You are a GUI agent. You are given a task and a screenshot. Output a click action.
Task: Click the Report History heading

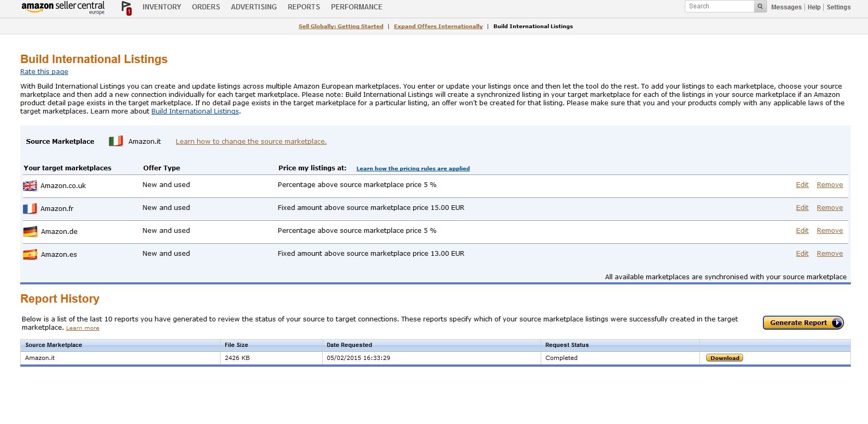(60, 299)
